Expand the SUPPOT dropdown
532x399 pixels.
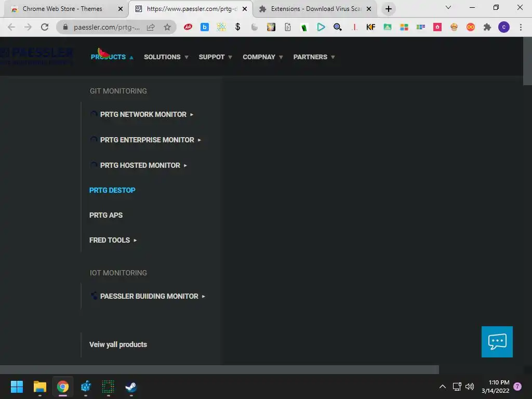click(x=215, y=57)
